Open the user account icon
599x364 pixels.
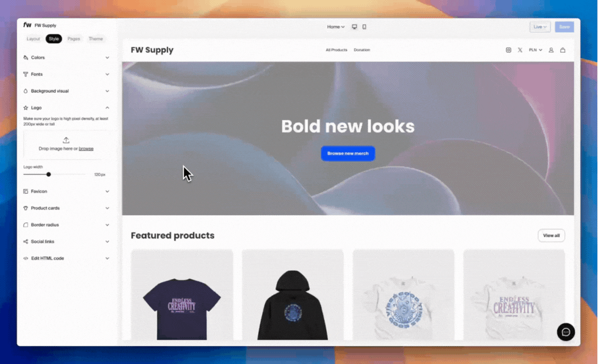(551, 50)
